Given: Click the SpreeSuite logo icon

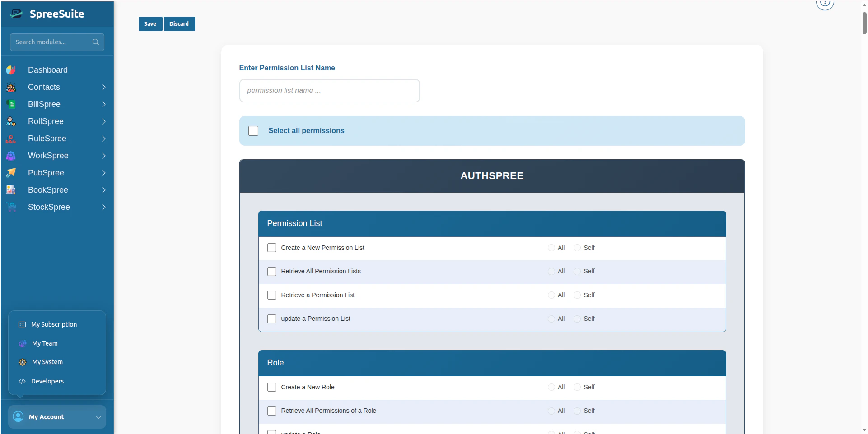Looking at the screenshot, I should pos(16,14).
